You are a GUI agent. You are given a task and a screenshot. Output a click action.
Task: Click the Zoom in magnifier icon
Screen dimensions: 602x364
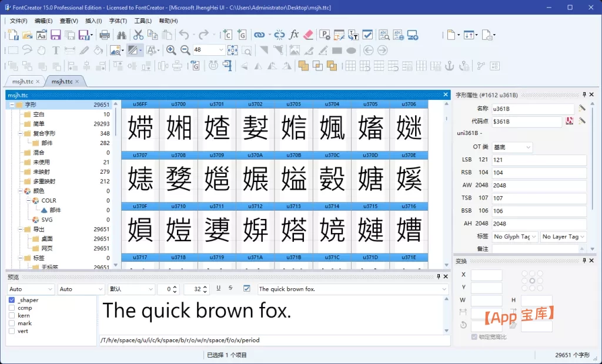pos(171,50)
